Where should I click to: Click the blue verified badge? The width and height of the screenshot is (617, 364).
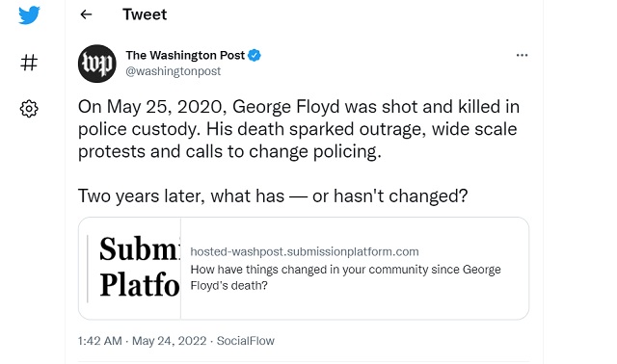coord(255,56)
